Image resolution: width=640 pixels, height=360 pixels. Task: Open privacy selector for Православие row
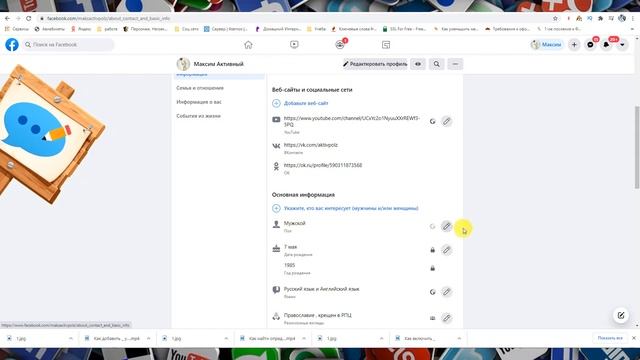coord(432,318)
